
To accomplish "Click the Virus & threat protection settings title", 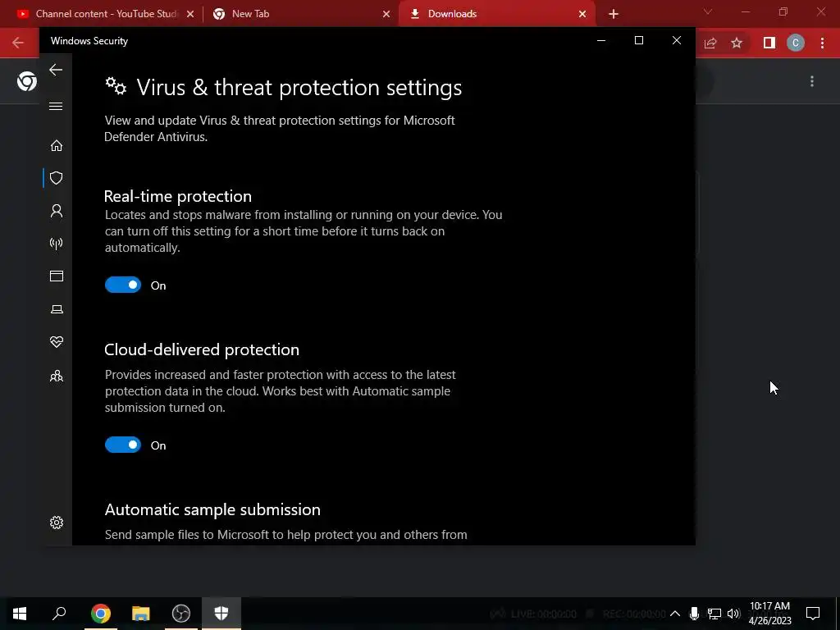I will tap(299, 87).
